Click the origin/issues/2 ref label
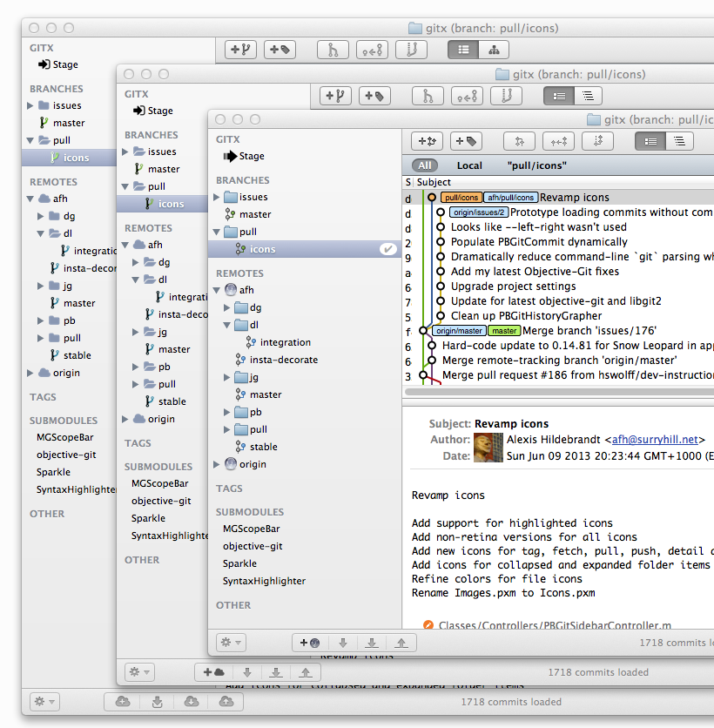714x728 pixels. (479, 212)
